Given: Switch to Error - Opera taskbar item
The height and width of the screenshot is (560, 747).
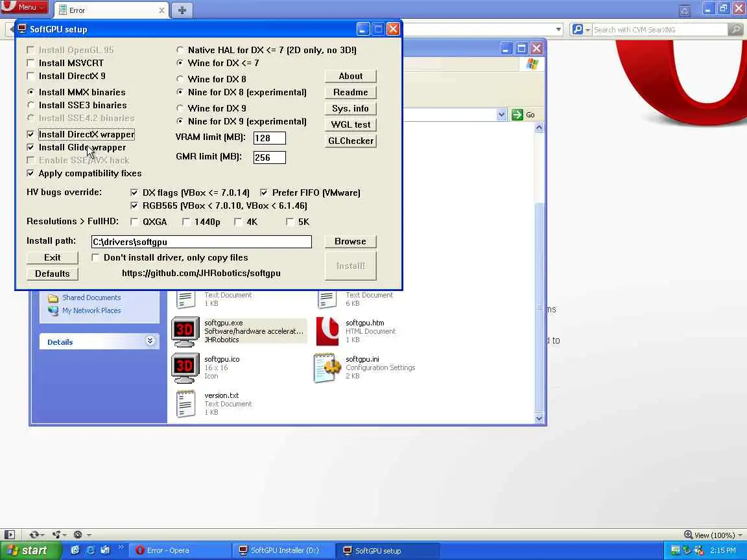Looking at the screenshot, I should point(180,550).
